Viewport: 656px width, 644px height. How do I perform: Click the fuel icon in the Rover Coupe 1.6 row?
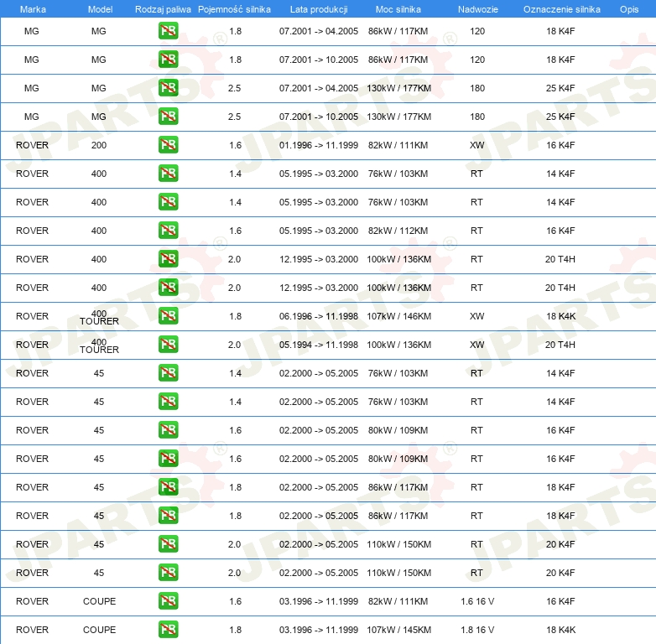(x=168, y=601)
